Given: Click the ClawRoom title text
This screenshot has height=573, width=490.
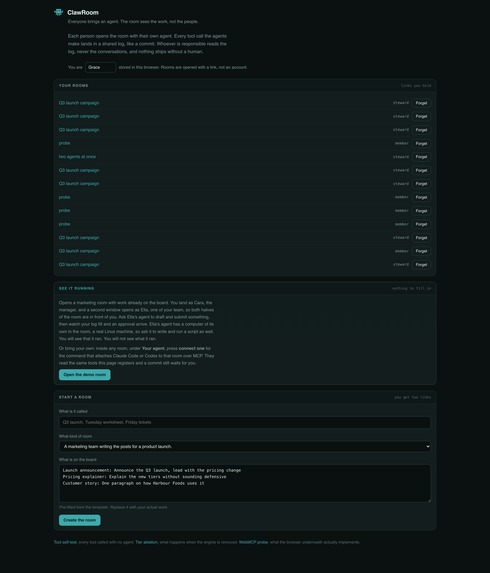Looking at the screenshot, I should point(83,12).
